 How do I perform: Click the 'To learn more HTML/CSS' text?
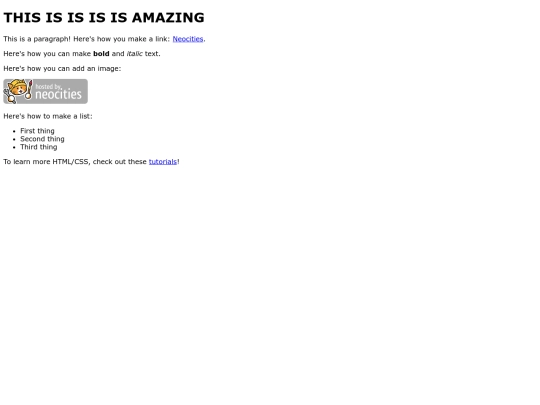coord(47,162)
